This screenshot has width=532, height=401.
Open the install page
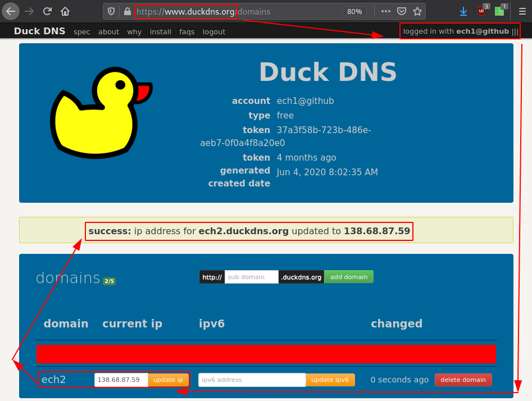(x=161, y=32)
